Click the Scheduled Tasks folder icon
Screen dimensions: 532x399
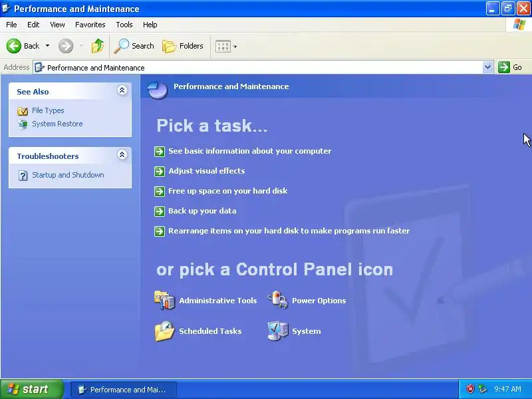pos(164,331)
